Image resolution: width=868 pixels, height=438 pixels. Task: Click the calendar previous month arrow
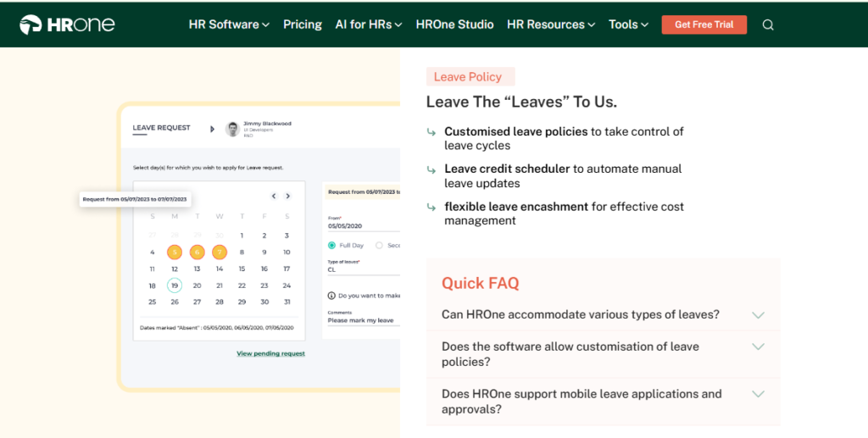point(274,196)
